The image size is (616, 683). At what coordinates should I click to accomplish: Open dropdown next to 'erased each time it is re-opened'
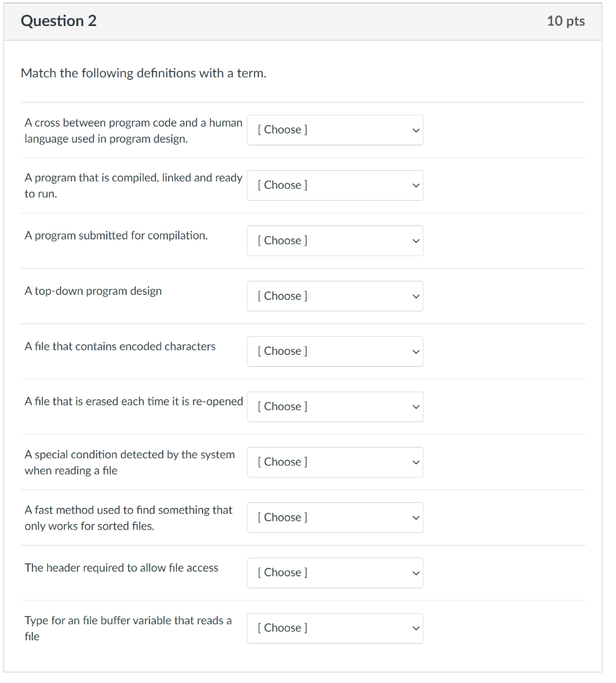pyautogui.click(x=335, y=407)
